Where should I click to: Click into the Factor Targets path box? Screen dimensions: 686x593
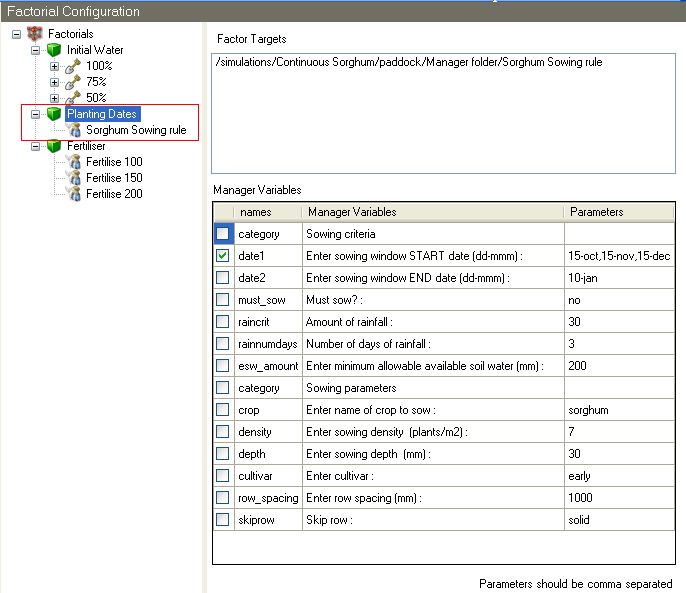[x=443, y=114]
